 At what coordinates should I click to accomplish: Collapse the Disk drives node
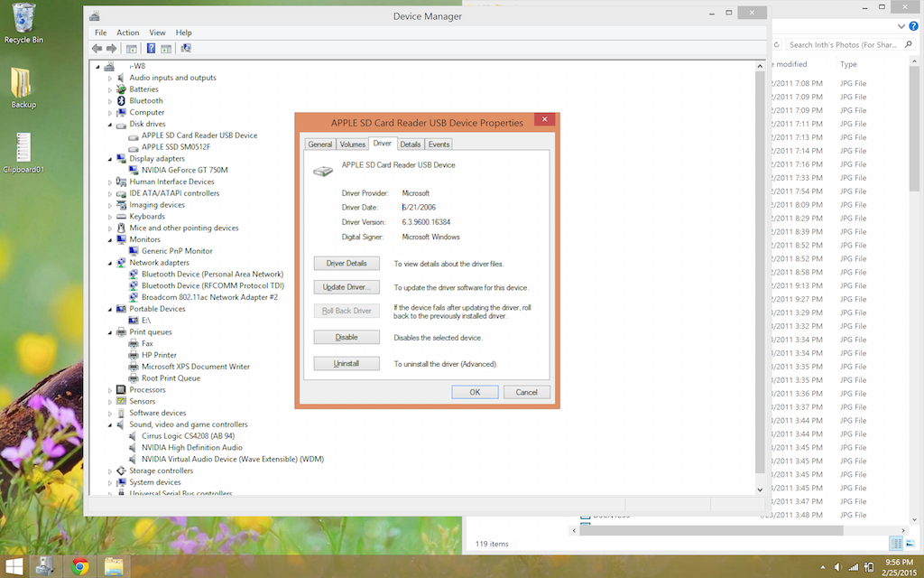pyautogui.click(x=110, y=125)
